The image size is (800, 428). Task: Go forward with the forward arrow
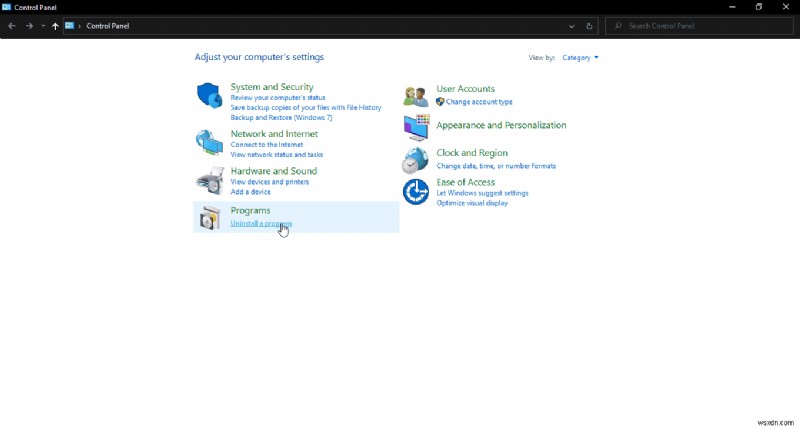pyautogui.click(x=29, y=26)
